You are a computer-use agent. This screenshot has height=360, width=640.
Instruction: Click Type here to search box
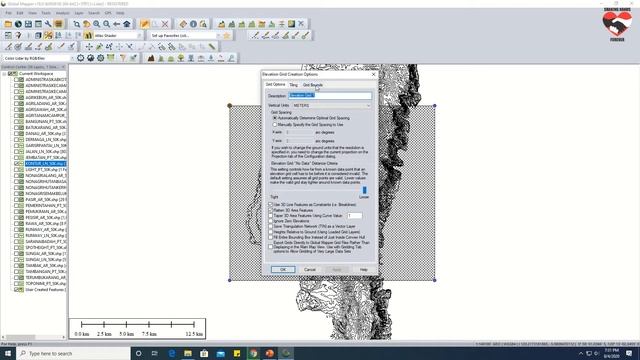point(73,353)
